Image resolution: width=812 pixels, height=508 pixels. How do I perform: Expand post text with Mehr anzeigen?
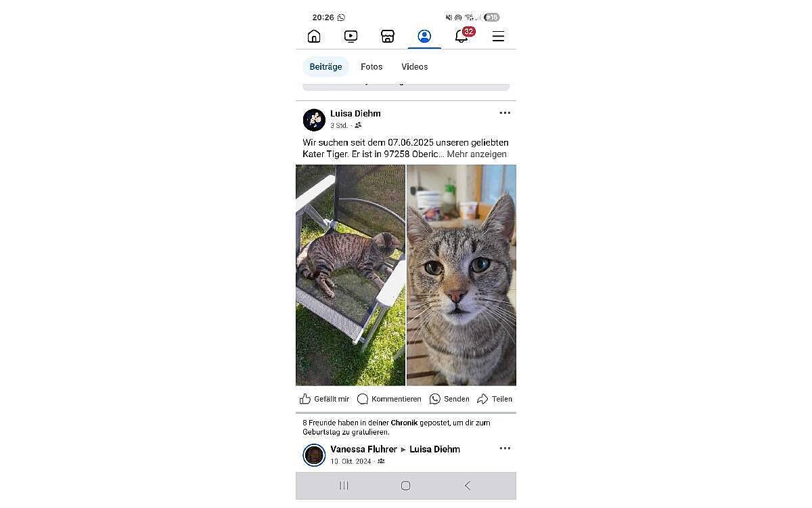tap(476, 154)
